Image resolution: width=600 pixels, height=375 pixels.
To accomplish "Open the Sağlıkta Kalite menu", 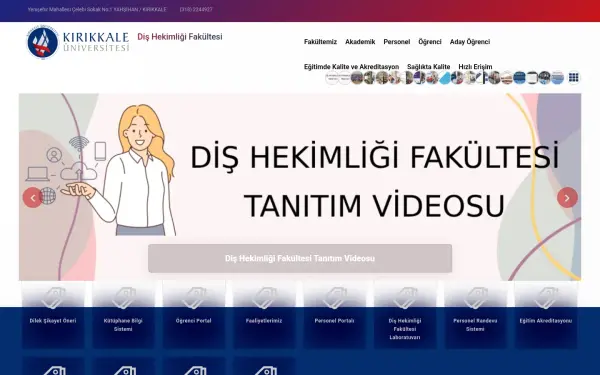I will 429,67.
